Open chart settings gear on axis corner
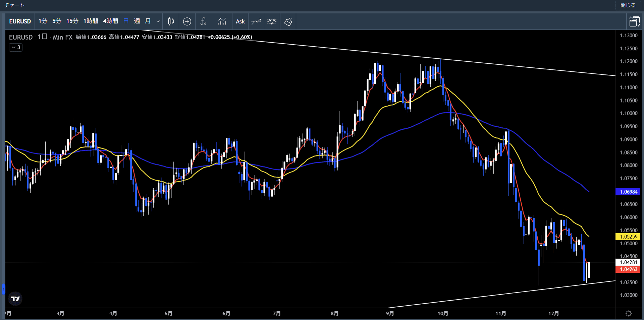The image size is (644, 320). (x=629, y=313)
